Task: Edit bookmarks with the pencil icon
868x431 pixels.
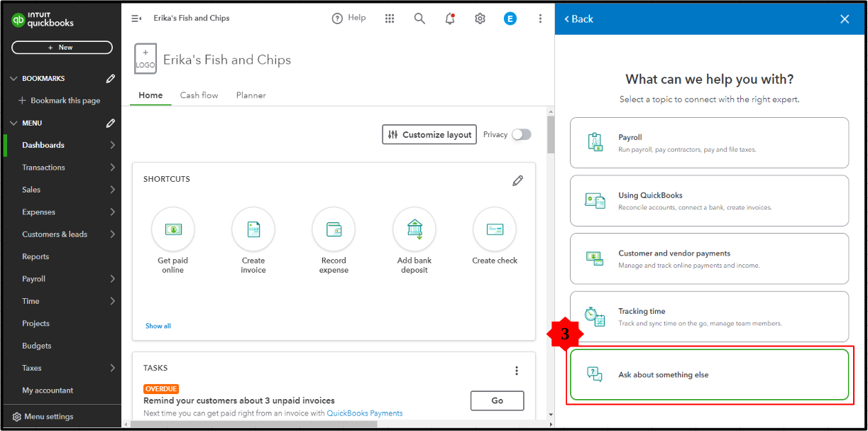Action: tap(111, 78)
